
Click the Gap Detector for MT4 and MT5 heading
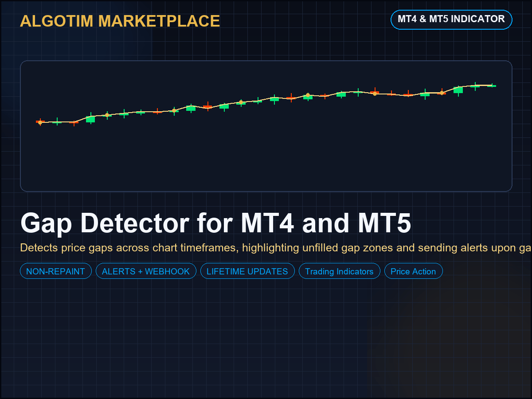[x=216, y=223]
